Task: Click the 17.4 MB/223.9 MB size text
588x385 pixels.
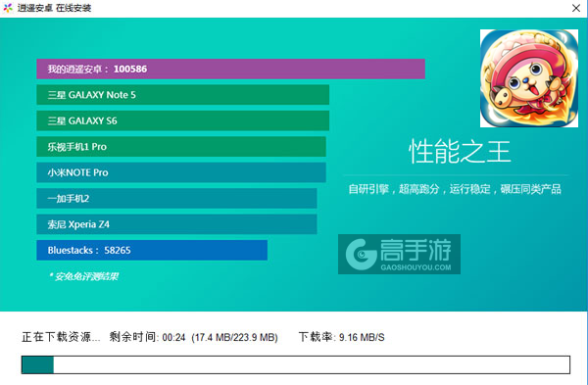Action: (234, 337)
